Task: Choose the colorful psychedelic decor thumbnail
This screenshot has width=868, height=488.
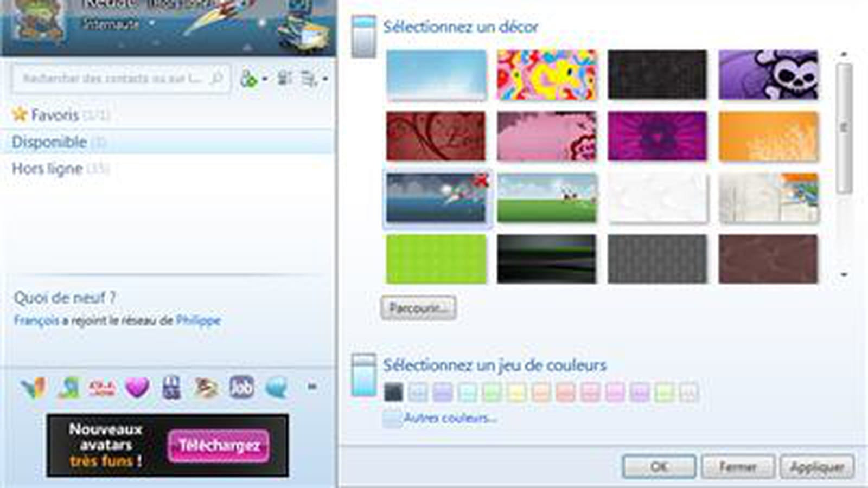Action: point(547,75)
